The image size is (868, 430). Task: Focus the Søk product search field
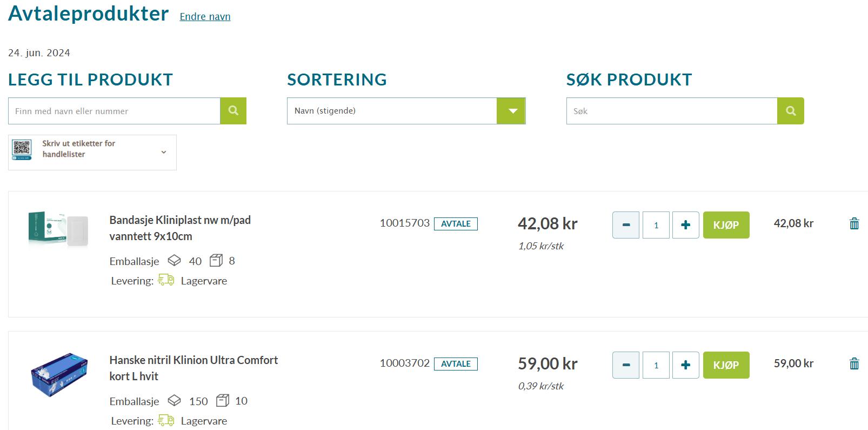point(671,111)
